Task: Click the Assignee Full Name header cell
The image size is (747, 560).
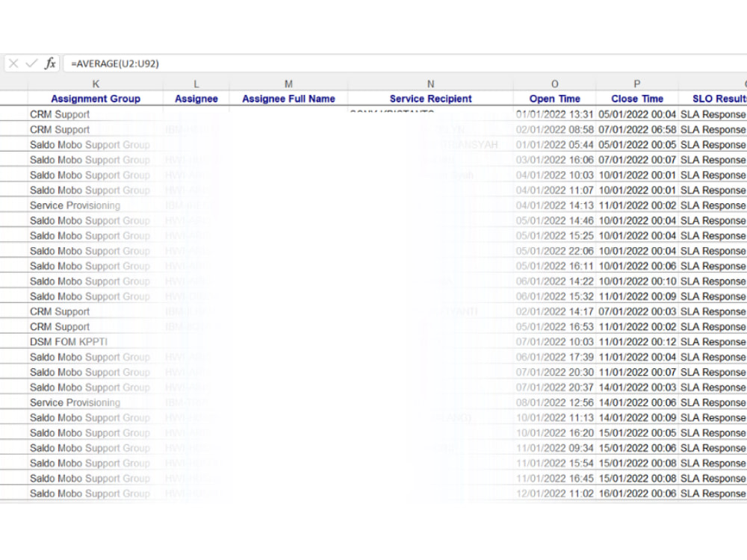Action: point(288,99)
